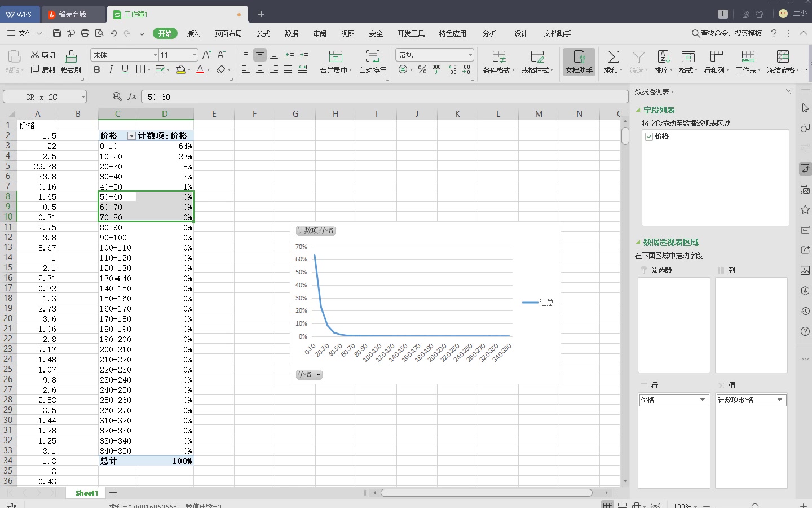Click the Save icon in the quick access toolbar
Viewport: 812px width, 508px height.
point(57,33)
